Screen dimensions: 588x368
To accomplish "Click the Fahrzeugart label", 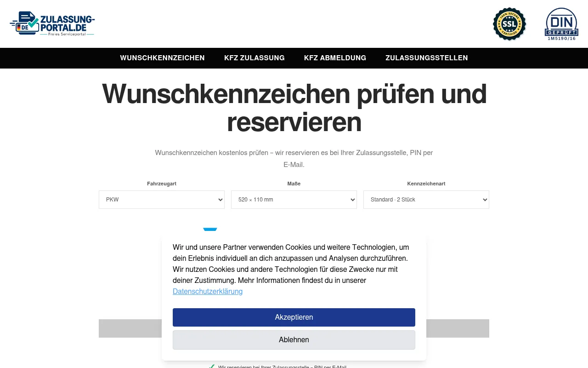I will point(162,184).
